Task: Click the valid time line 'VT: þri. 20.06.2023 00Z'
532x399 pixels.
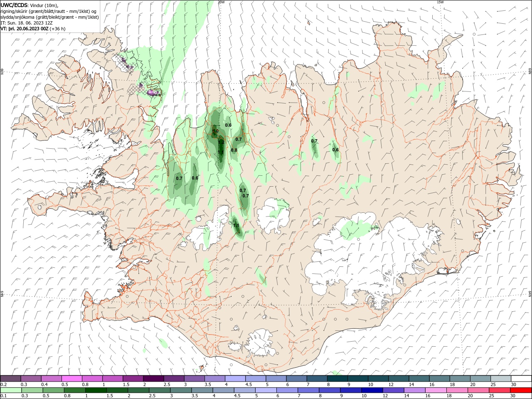Action: [x=25, y=29]
